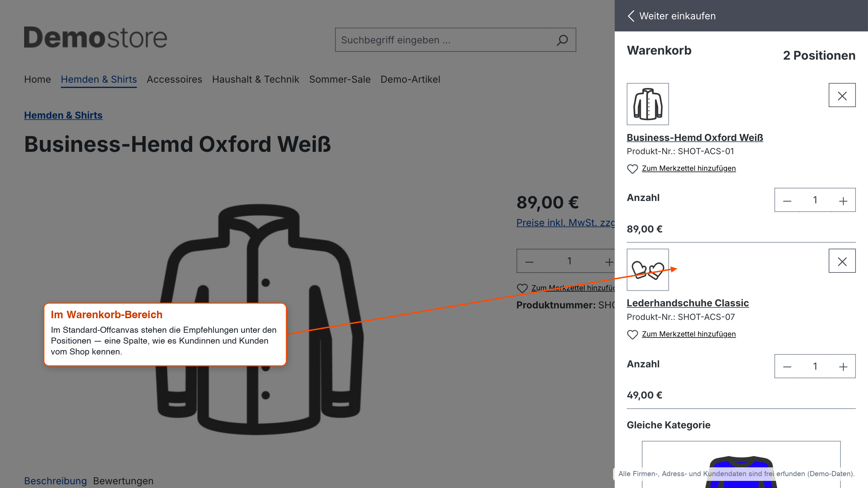Click the '49,00 €' cart price
The width and height of the screenshot is (868, 488).
click(644, 395)
